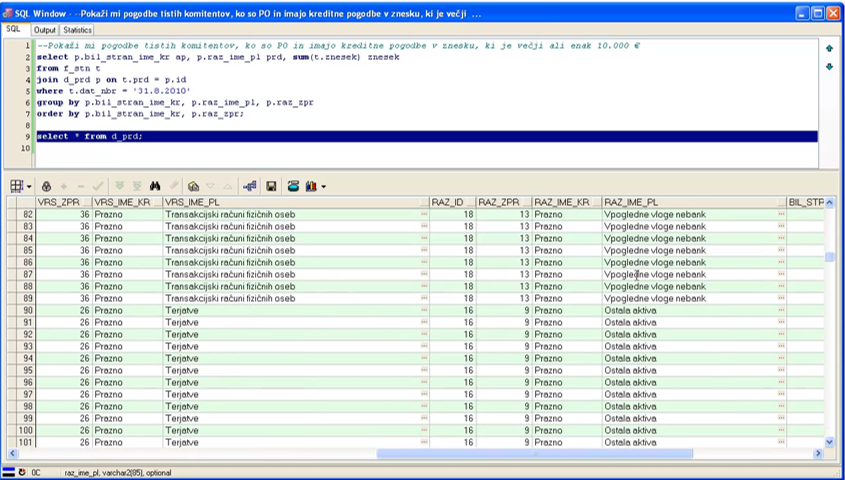Click the green up arrow beside SQL editor

(x=828, y=48)
